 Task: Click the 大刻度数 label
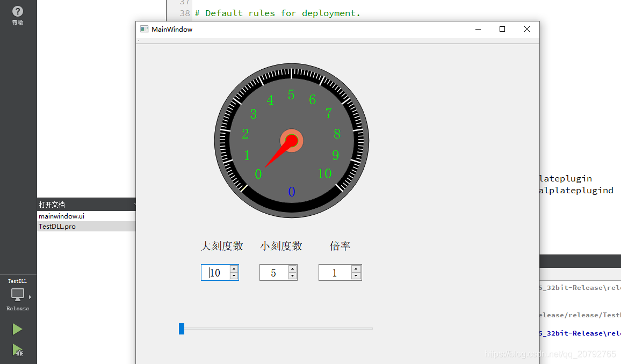(x=222, y=246)
